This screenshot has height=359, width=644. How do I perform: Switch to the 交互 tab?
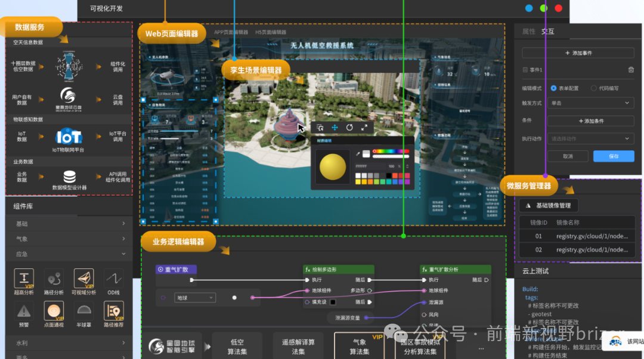click(x=547, y=32)
